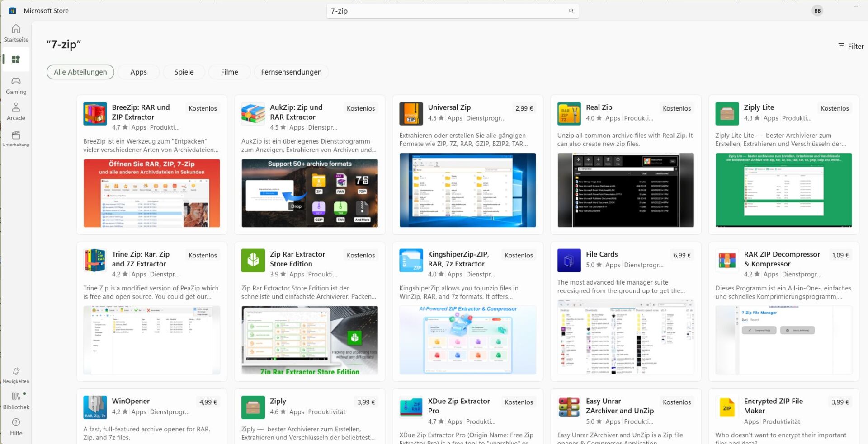Open the BreeZip screenshot thumbnail
The height and width of the screenshot is (444, 868).
click(x=151, y=193)
